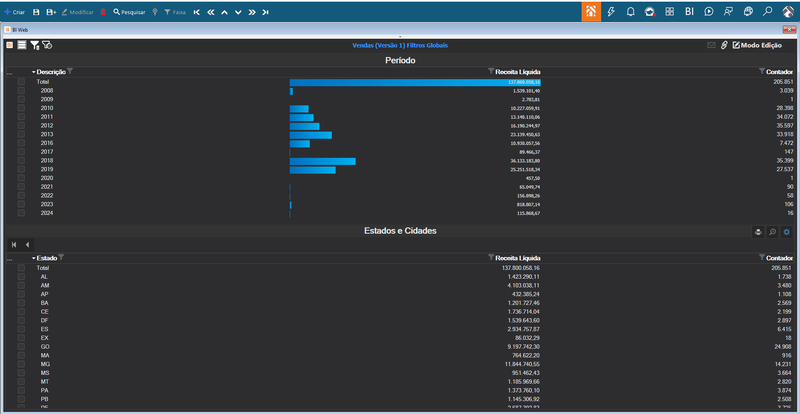Click the filter icon beside Estado

[61, 257]
